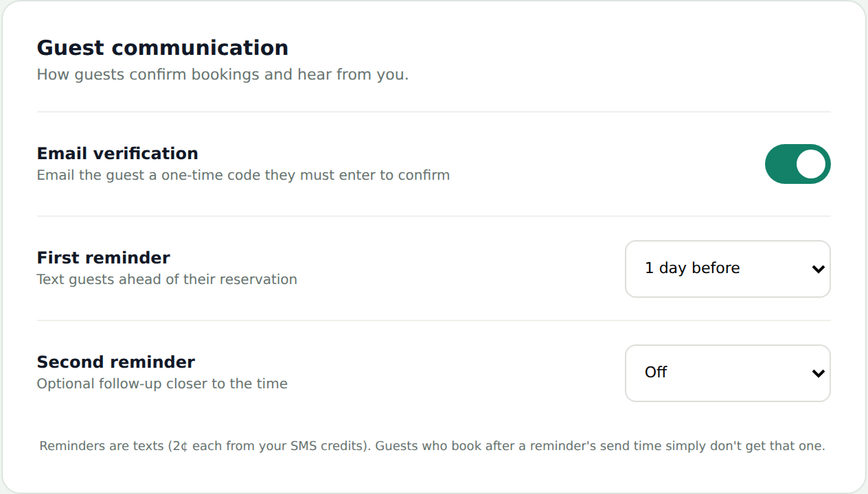Click the 'Reminders are texts' footer text
This screenshot has width=868, height=494.
pos(101,446)
